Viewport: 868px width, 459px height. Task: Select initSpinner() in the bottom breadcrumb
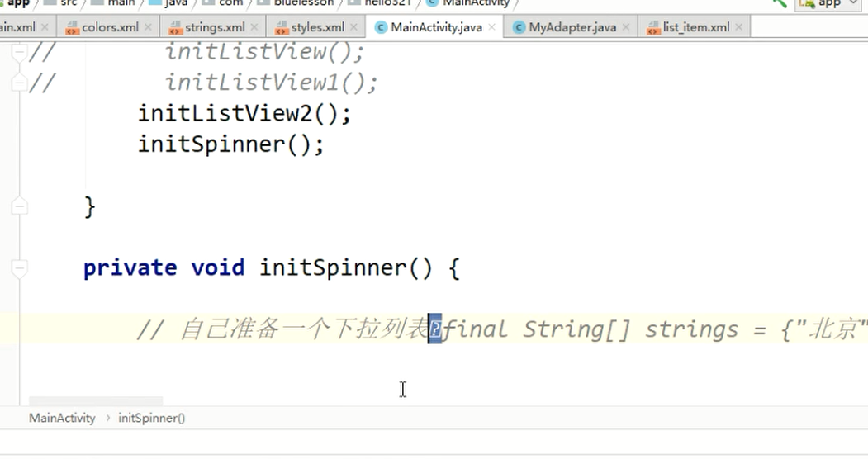[x=152, y=418]
